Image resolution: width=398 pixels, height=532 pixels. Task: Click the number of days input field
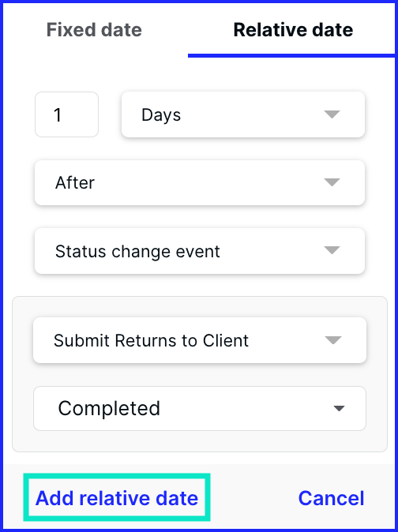tap(66, 114)
